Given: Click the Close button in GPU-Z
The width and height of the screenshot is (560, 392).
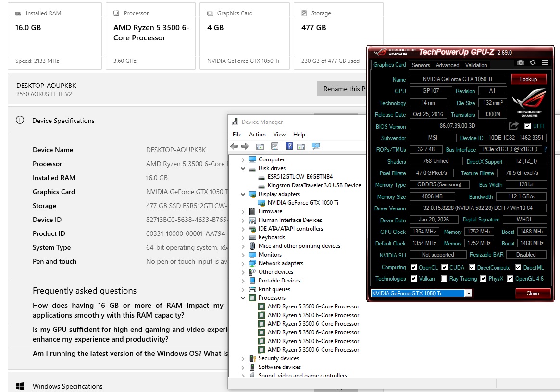Looking at the screenshot, I should coord(533,293).
